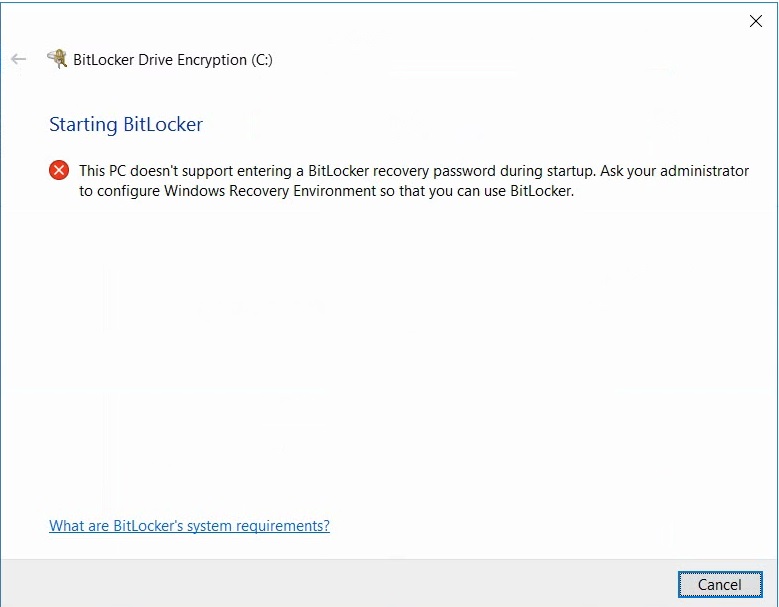Image resolution: width=779 pixels, height=607 pixels.
Task: Select the "Starting BitLocker" heading
Action: pos(126,124)
